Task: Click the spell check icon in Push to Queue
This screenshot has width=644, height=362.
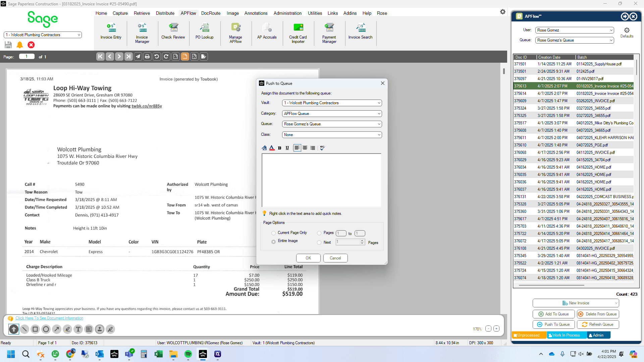Action: tap(322, 148)
